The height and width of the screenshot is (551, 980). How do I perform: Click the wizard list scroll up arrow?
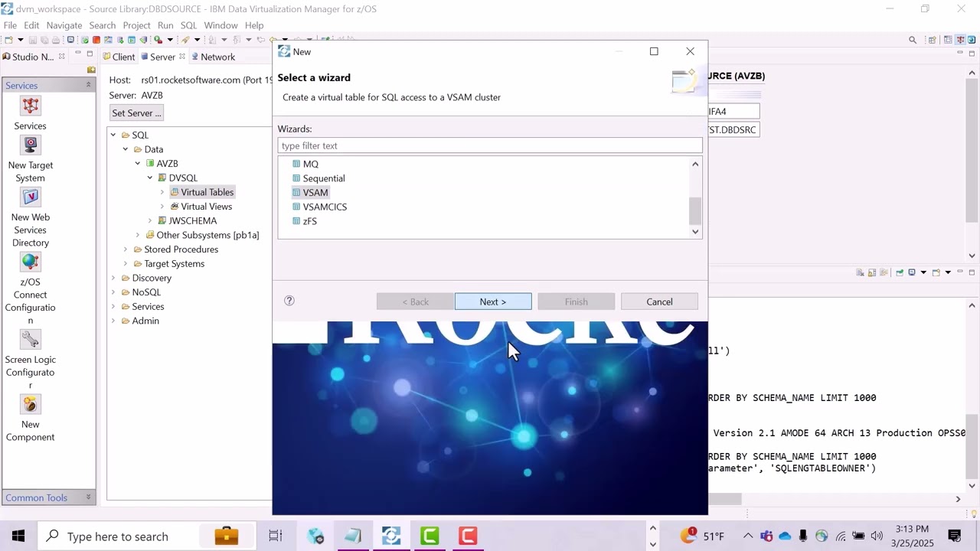[695, 164]
